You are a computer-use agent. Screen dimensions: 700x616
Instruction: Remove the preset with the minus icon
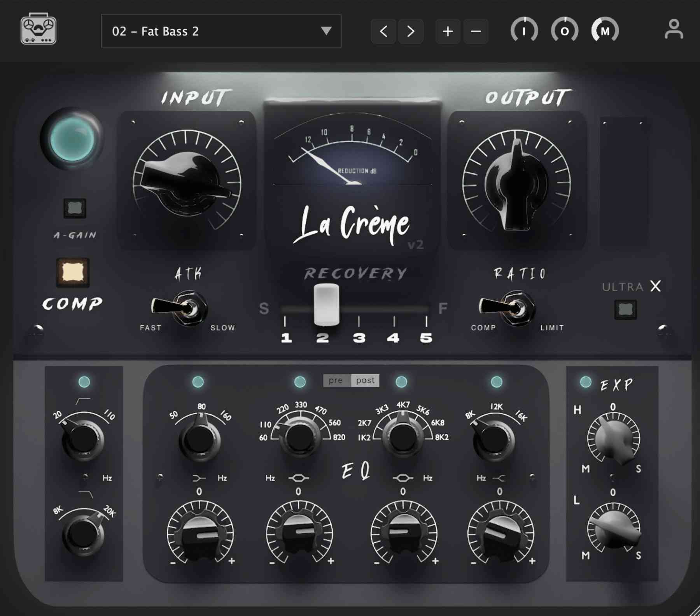pyautogui.click(x=476, y=31)
